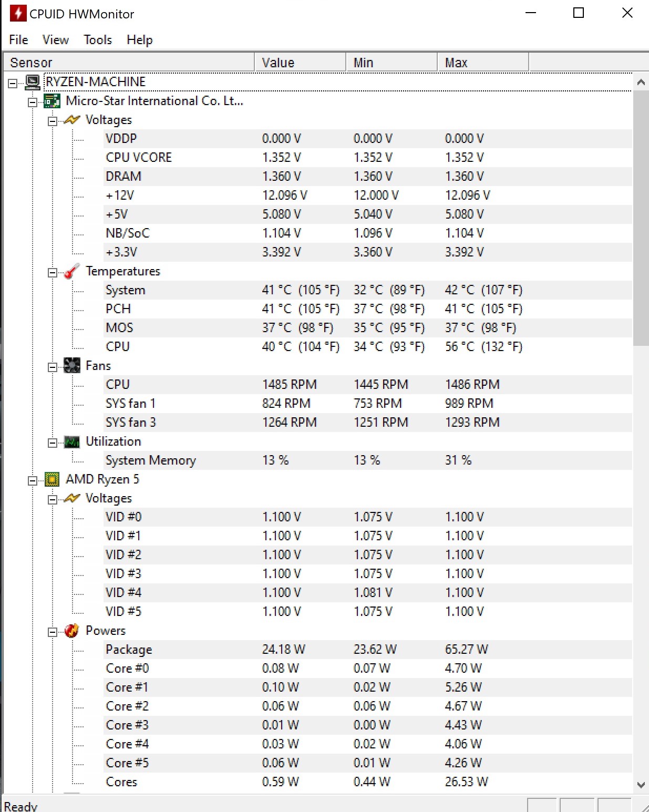The image size is (649, 812).
Task: Select the System Memory utilization row
Action: 368,460
